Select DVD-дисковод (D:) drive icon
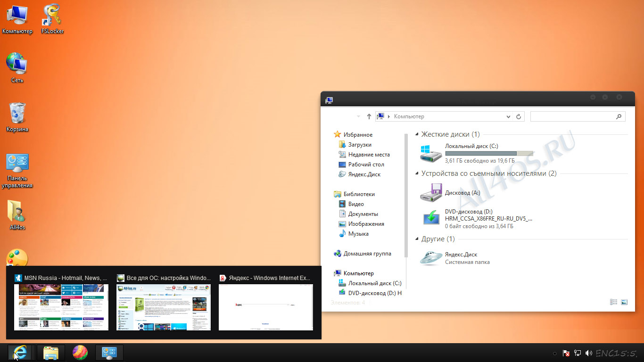This screenshot has width=644, height=362. [431, 218]
